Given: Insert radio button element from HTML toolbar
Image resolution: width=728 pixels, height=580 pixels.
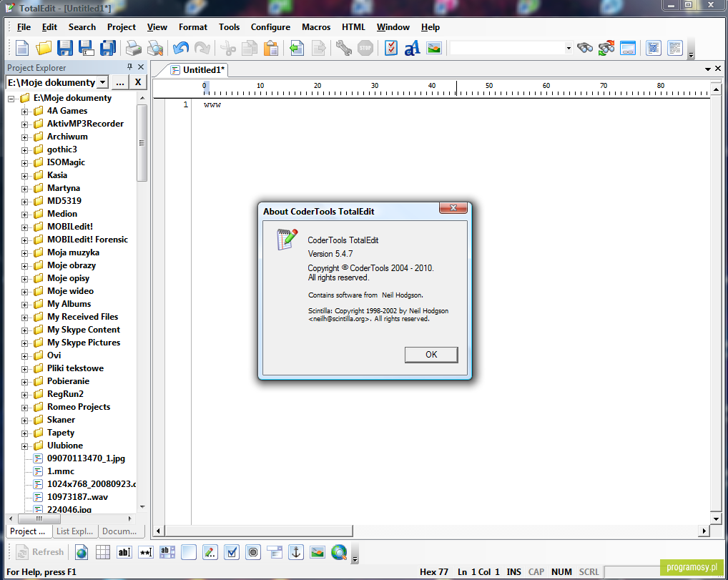Looking at the screenshot, I should point(253,552).
